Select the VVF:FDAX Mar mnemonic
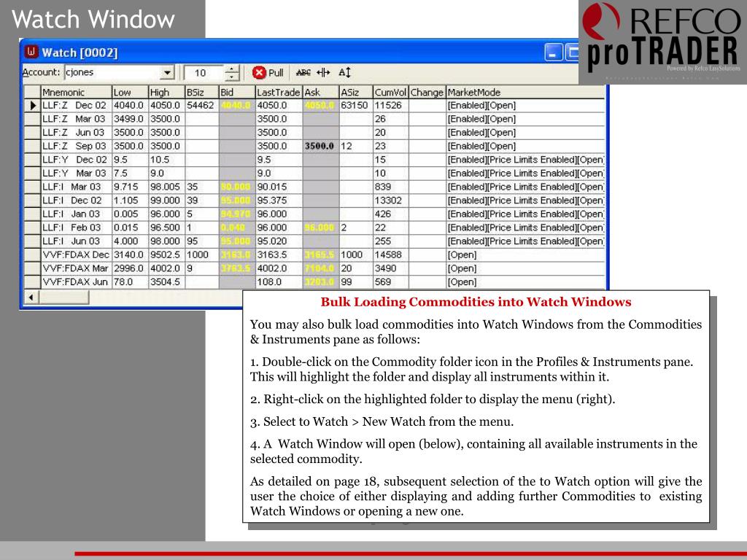 click(76, 268)
